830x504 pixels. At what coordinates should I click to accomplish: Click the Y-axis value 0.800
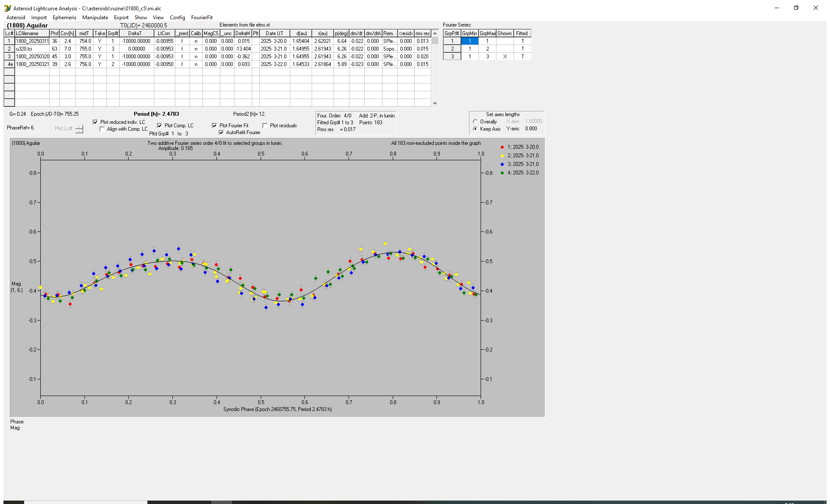click(531, 129)
